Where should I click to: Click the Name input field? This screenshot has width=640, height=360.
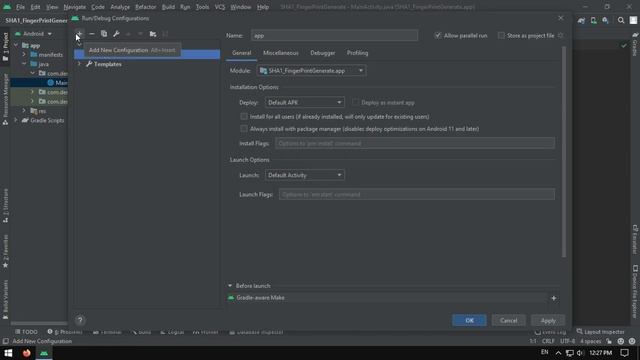point(334,36)
